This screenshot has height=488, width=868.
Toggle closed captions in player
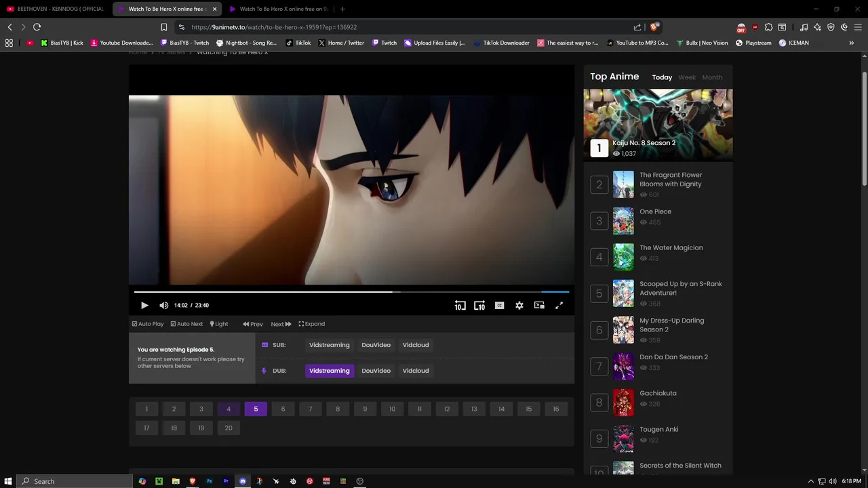(x=500, y=306)
